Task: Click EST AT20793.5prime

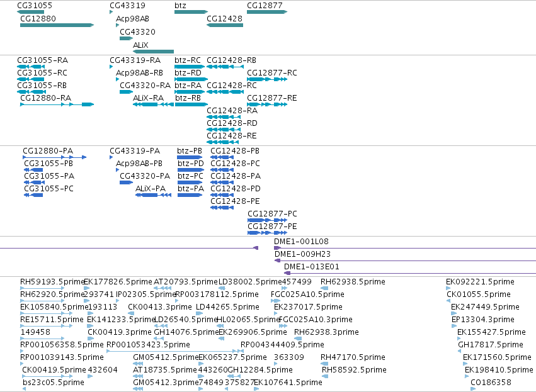Action: point(186,282)
